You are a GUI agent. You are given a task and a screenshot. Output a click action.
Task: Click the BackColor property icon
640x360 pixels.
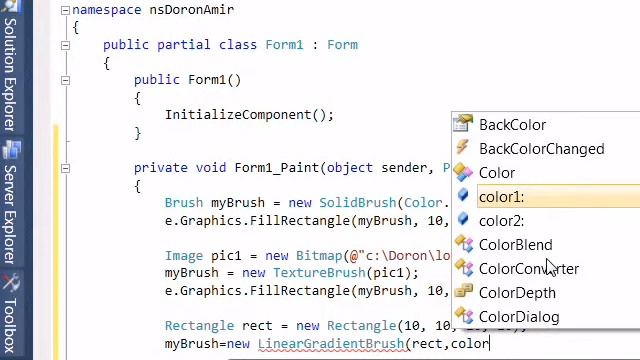pyautogui.click(x=463, y=123)
